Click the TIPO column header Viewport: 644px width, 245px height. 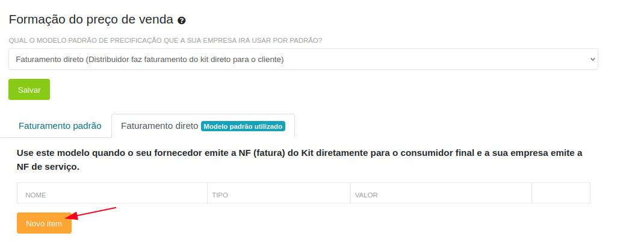[x=220, y=195]
